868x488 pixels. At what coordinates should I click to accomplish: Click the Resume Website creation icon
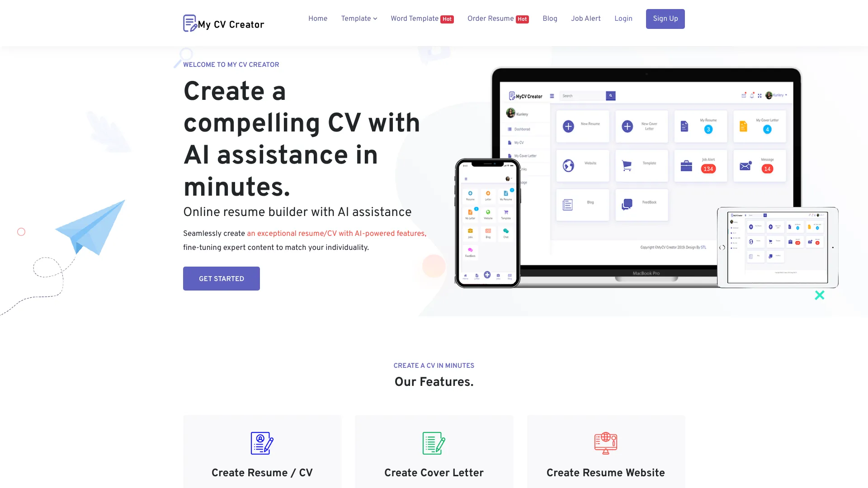tap(605, 442)
